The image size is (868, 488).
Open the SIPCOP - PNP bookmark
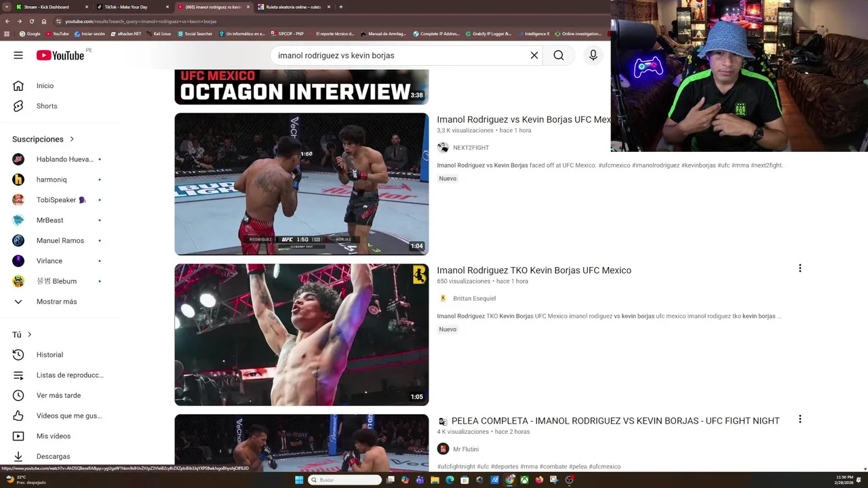coord(288,33)
